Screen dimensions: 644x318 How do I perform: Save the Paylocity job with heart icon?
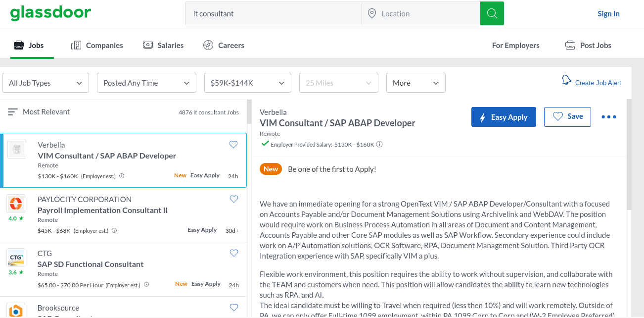coord(233,199)
